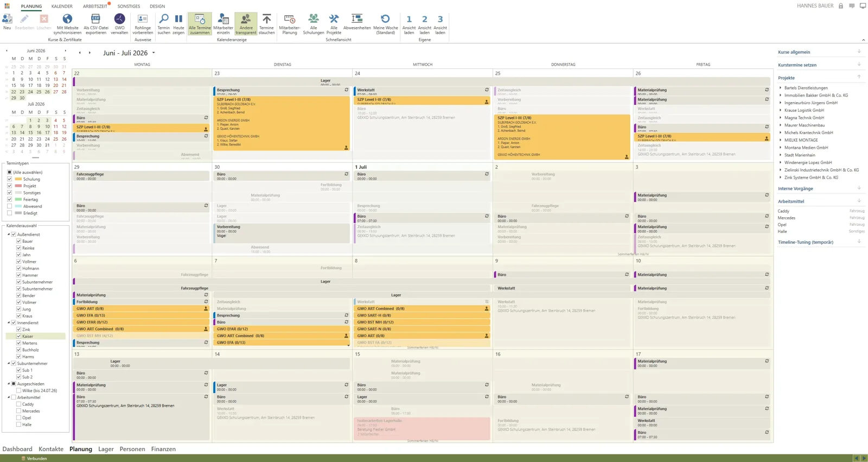Open the Juni - Juli 2026 dropdown

[x=154, y=53]
